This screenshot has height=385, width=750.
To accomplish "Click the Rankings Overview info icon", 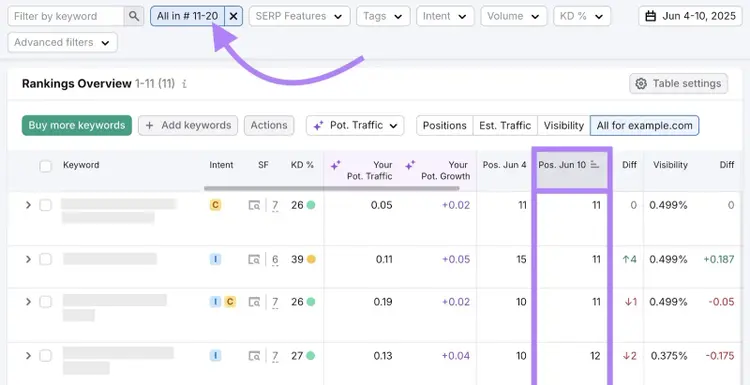I will pos(184,84).
